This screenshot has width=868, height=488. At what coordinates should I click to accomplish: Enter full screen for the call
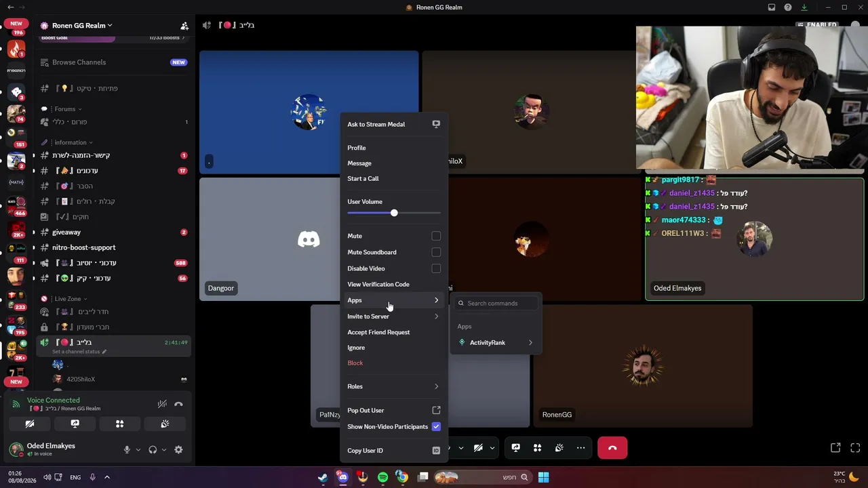coord(855,448)
